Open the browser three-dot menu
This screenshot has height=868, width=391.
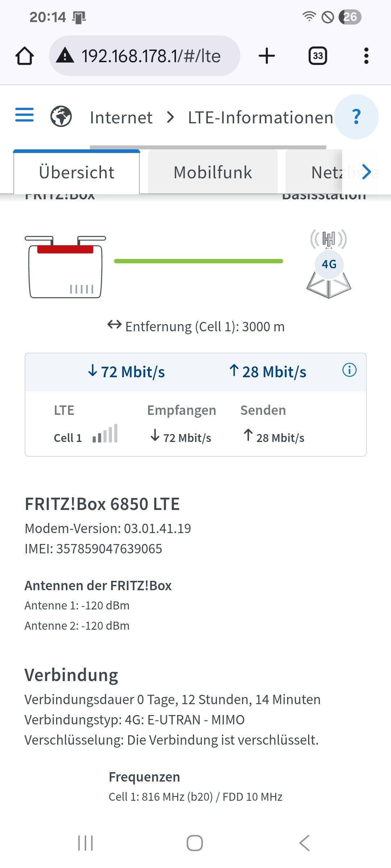point(366,56)
